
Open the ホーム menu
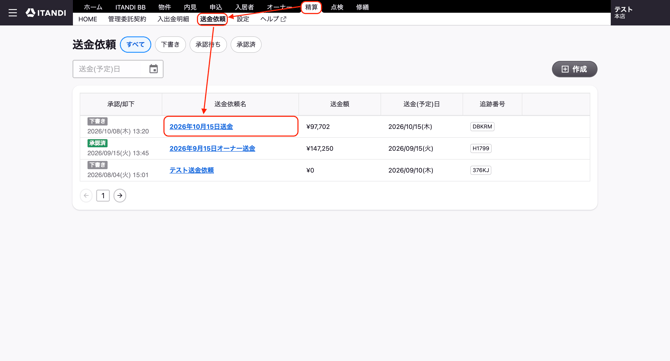pyautogui.click(x=93, y=7)
